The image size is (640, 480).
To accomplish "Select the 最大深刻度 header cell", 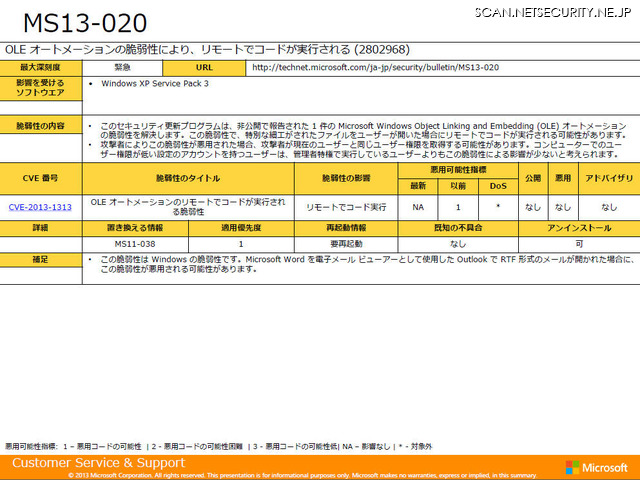I will [x=41, y=67].
